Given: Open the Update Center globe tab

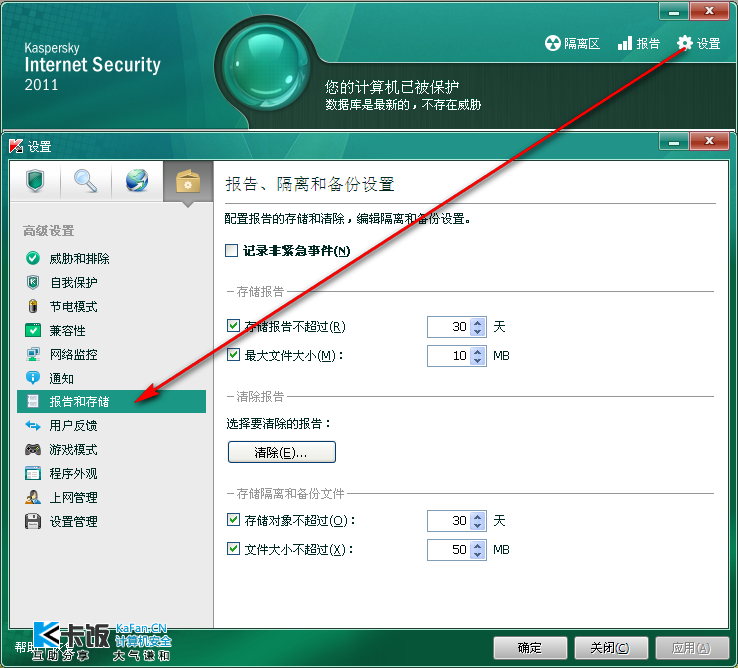Looking at the screenshot, I should pyautogui.click(x=137, y=181).
